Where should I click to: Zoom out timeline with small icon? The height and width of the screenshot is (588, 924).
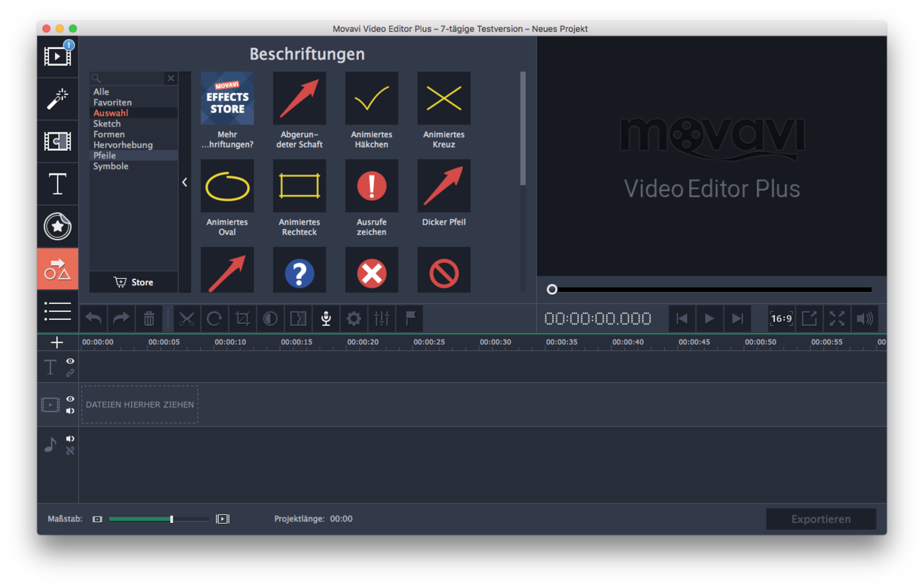pos(97,519)
